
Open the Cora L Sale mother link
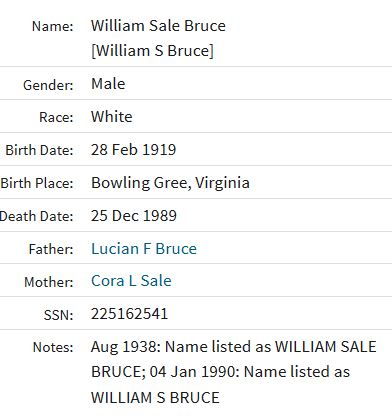(131, 281)
